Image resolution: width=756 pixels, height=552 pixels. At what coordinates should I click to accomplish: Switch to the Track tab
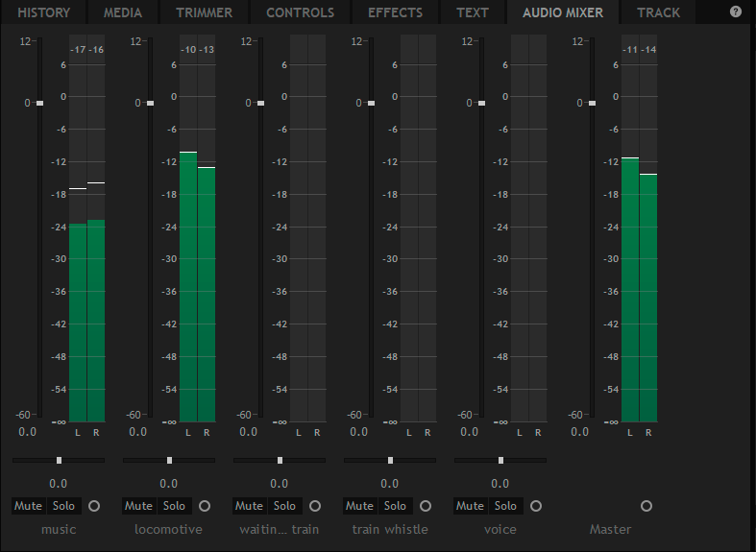(658, 12)
